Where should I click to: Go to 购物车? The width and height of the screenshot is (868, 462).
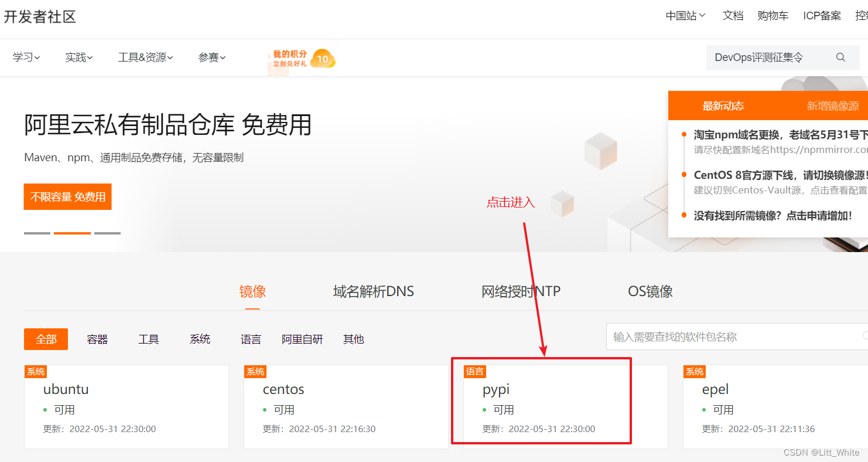[773, 16]
